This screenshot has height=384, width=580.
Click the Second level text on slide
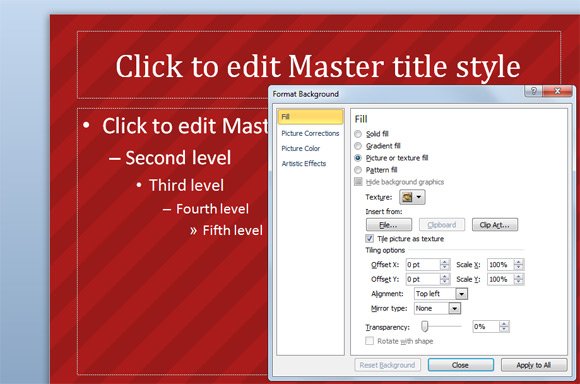[178, 158]
